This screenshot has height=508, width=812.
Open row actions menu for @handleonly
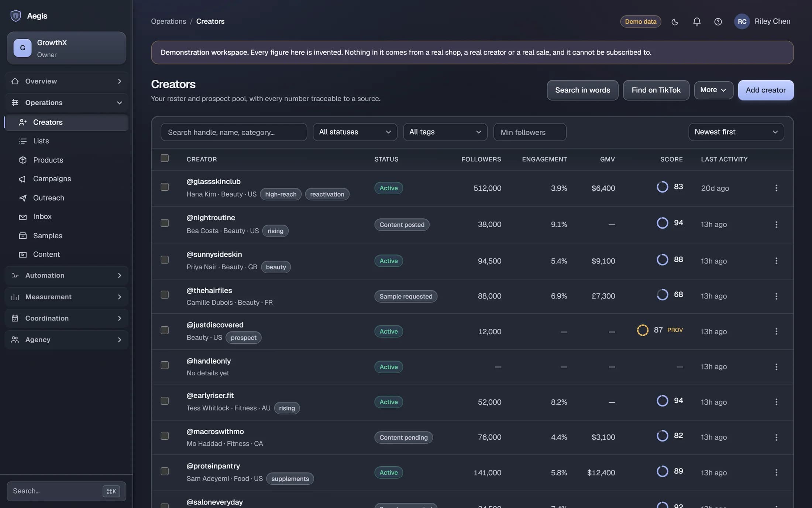[776, 367]
